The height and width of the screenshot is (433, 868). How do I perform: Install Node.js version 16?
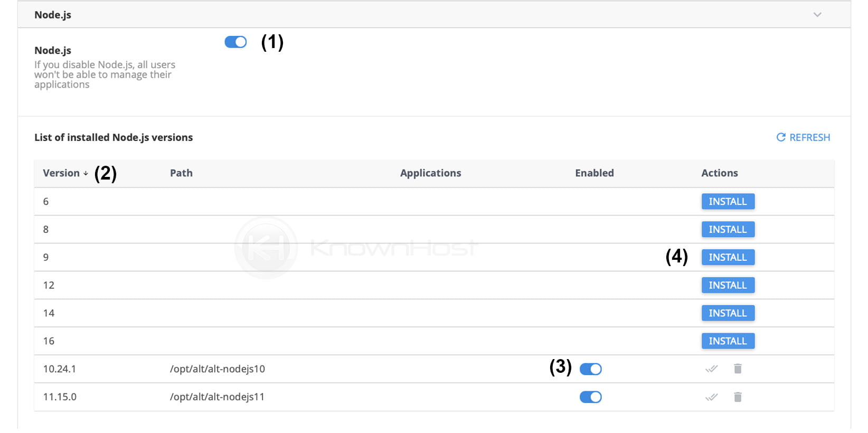(728, 341)
